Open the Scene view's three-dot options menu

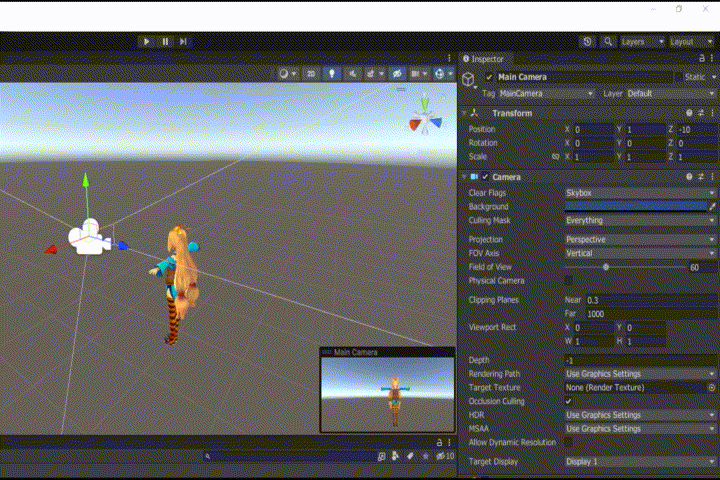(x=449, y=58)
